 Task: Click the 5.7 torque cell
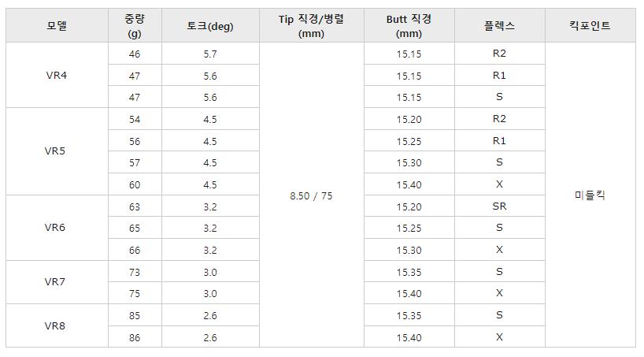[x=210, y=54]
